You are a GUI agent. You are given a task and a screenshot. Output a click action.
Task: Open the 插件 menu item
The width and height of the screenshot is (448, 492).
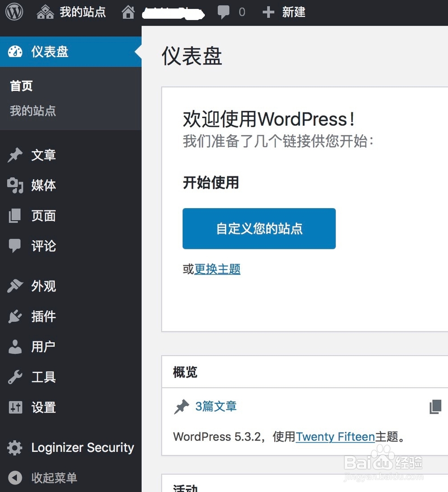[71, 316]
